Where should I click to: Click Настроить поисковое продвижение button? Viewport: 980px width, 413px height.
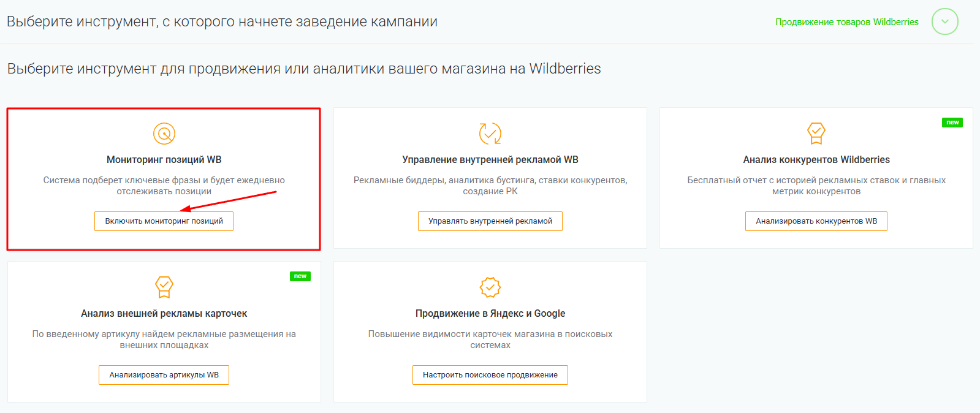[490, 375]
